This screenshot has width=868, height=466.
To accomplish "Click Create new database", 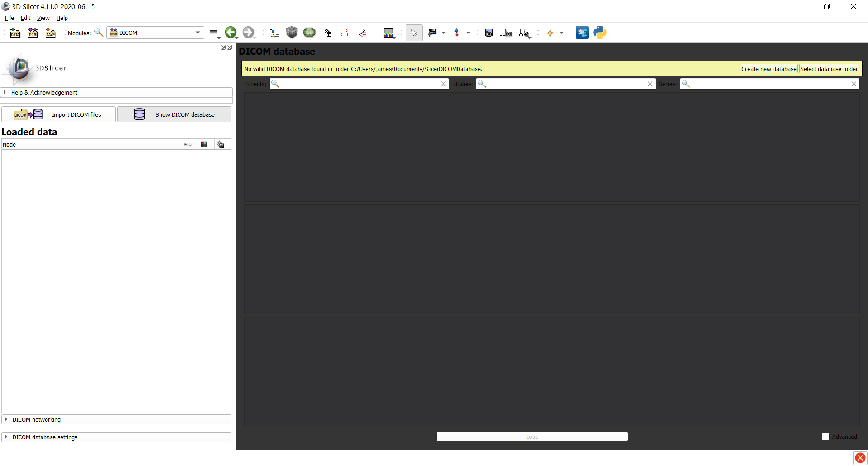I will coord(769,68).
